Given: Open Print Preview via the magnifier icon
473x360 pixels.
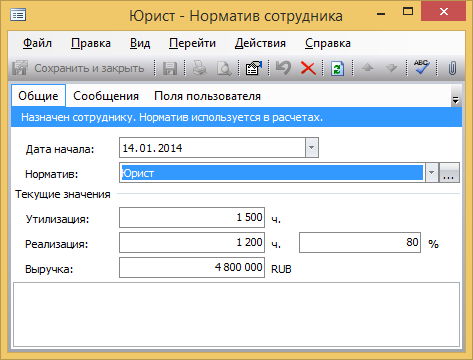Looking at the screenshot, I should pyautogui.click(x=224, y=68).
